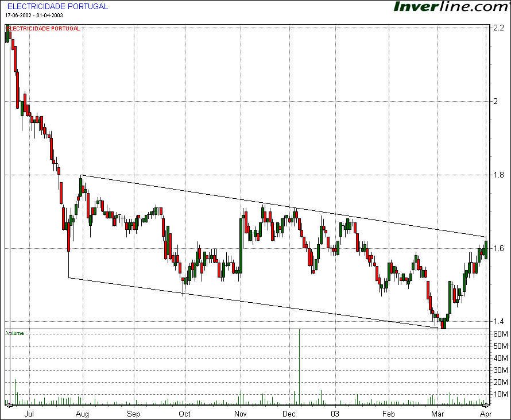Click the left scroll arrow at chart bottom
The width and height of the screenshot is (511, 420).
pyautogui.click(x=9, y=405)
